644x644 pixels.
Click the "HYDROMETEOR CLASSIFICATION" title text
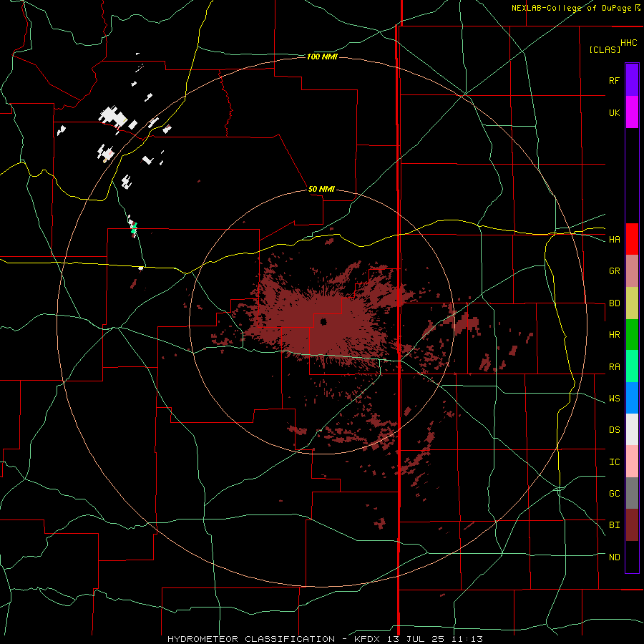[x=251, y=639]
